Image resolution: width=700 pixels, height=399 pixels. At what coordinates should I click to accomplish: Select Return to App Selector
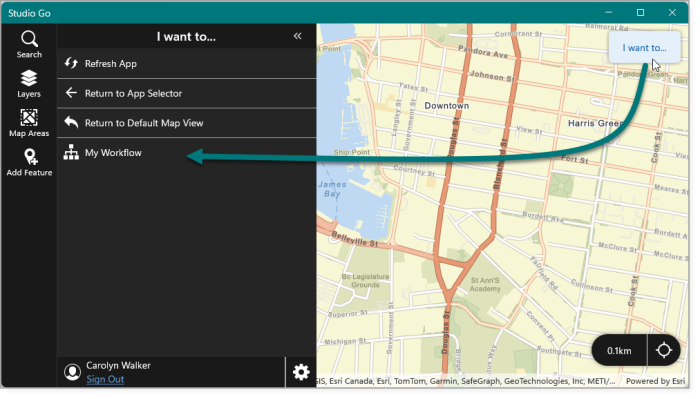click(187, 93)
